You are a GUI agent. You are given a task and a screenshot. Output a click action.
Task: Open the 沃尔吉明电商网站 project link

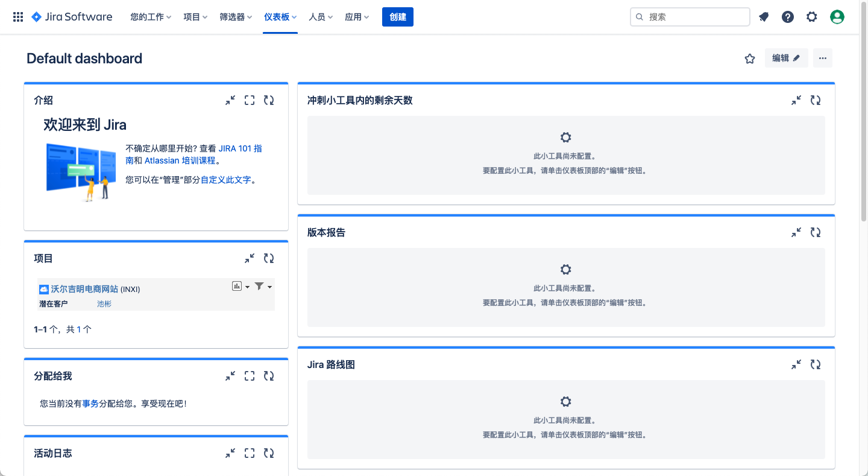point(84,289)
